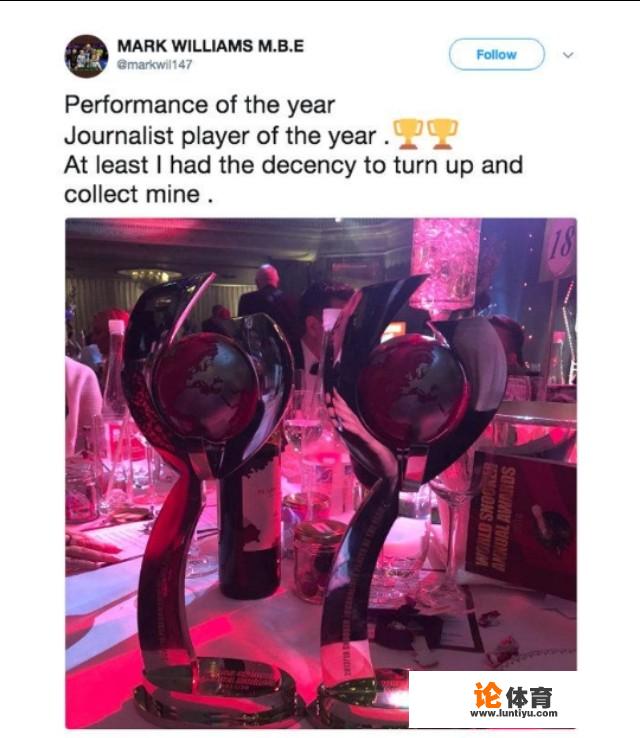Click the luntiyu watermark logo
Image resolution: width=640 pixels, height=738 pixels.
(x=512, y=696)
